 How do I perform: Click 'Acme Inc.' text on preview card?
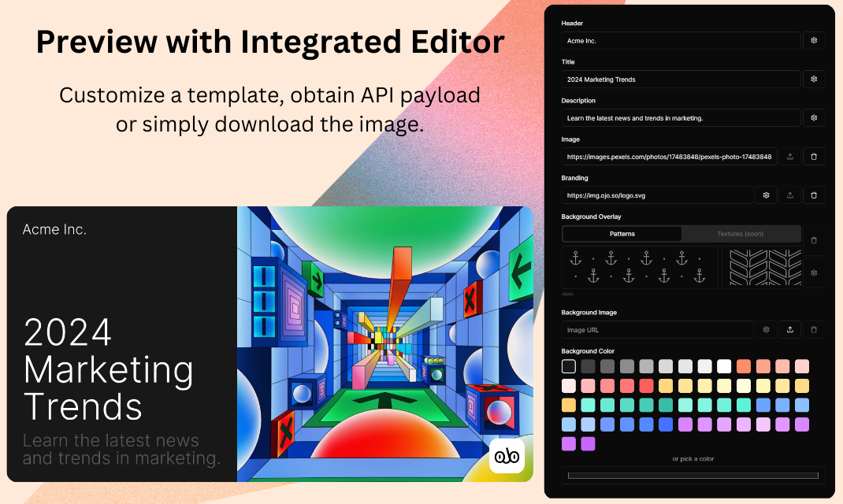[x=54, y=229]
